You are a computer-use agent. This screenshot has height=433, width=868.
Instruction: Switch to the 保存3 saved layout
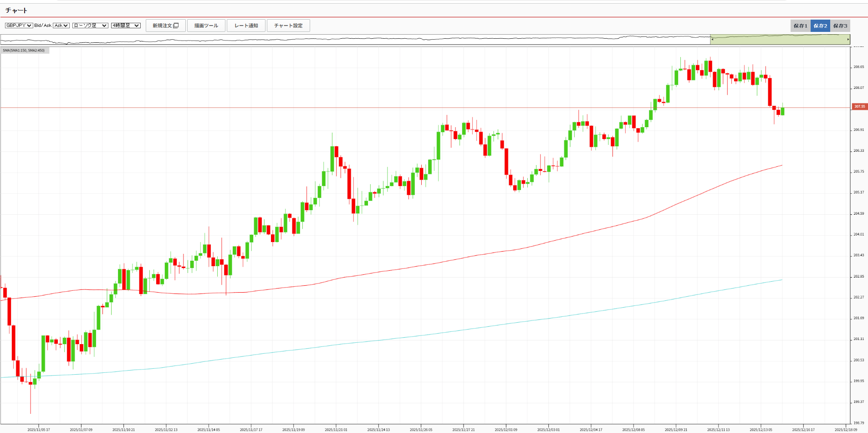click(840, 26)
